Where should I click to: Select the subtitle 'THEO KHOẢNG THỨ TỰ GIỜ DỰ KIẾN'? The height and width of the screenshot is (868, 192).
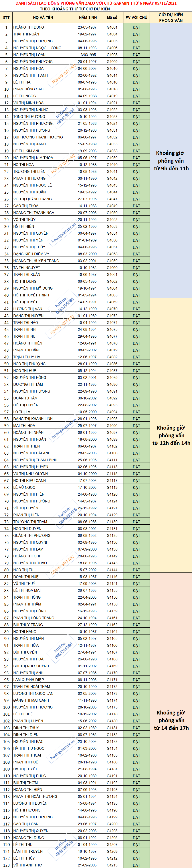tap(75, 9)
